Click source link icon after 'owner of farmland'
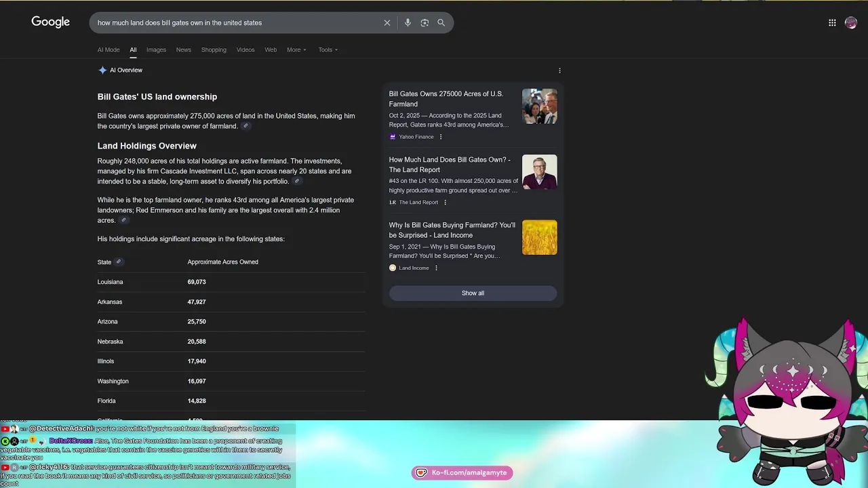The height and width of the screenshot is (488, 868). [246, 126]
